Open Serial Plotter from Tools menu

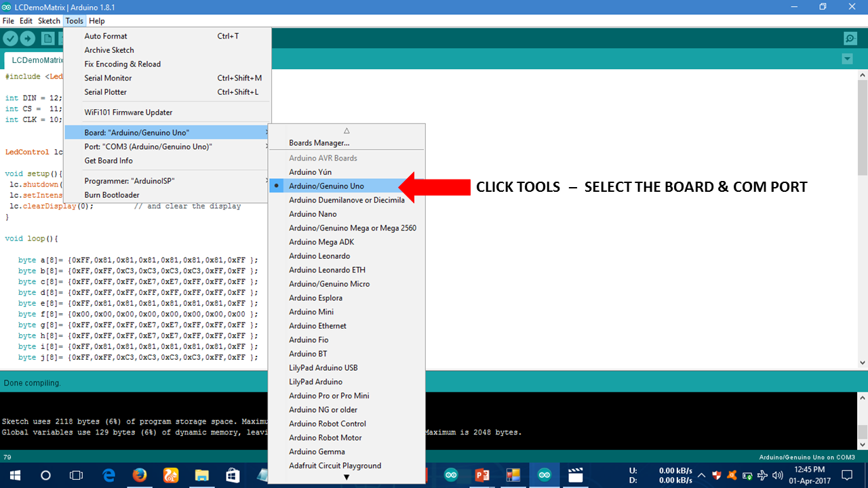(x=167, y=92)
